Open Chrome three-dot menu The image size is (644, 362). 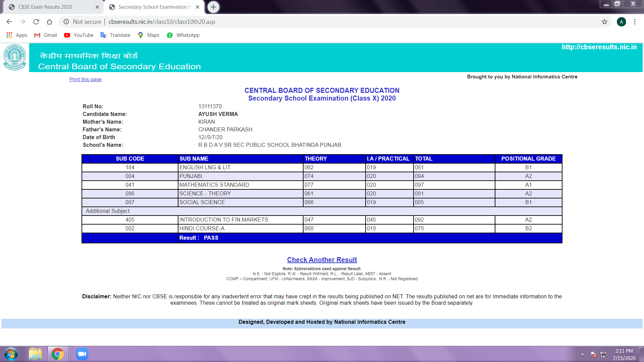[x=635, y=22]
